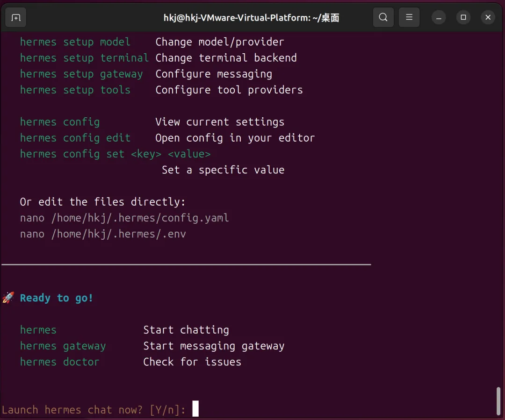505x420 pixels.
Task: Click the window title text
Action: (251, 18)
